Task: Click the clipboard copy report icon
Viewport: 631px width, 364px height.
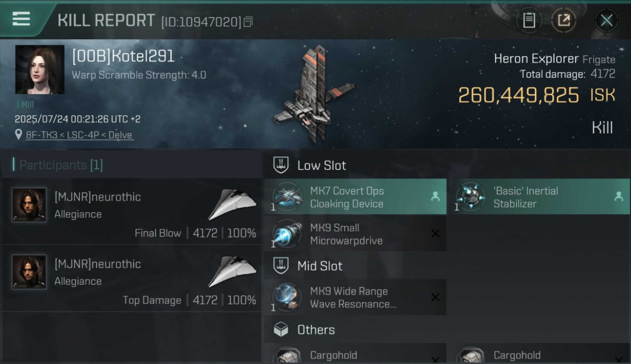Action: click(529, 20)
